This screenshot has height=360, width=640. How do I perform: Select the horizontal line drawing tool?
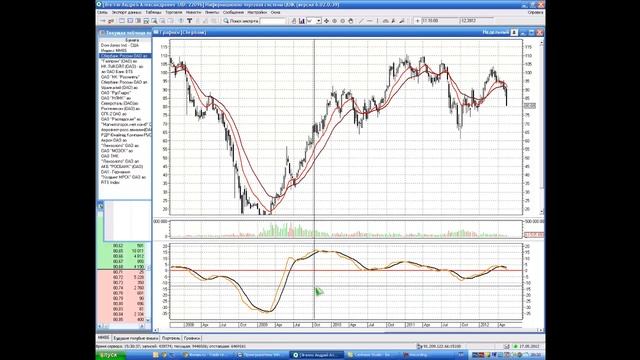369,21
